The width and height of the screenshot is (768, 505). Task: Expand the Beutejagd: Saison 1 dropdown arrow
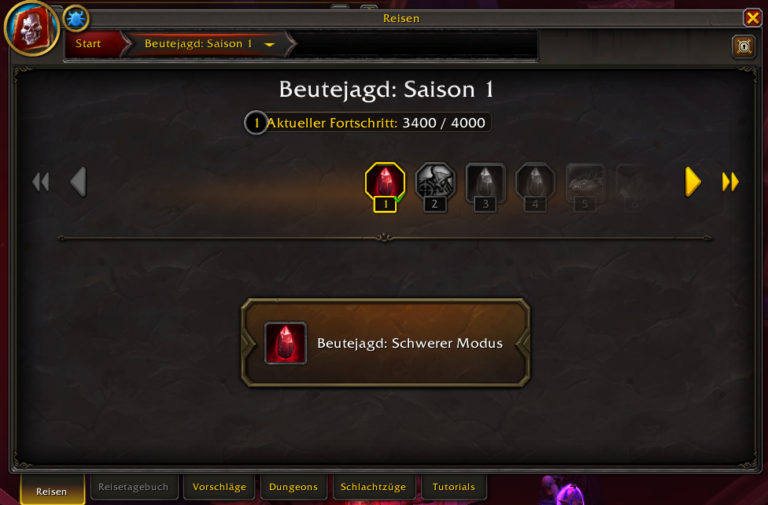click(x=269, y=44)
